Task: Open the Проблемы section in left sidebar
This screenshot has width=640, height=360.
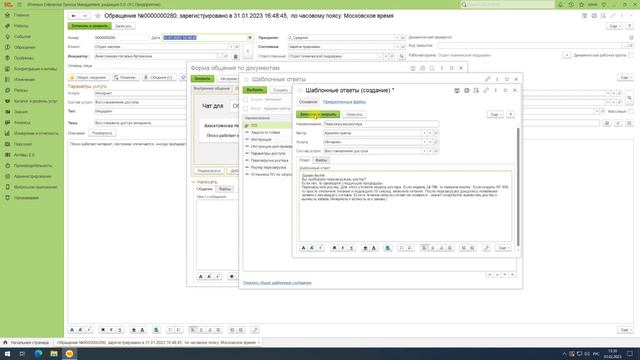Action: click(24, 58)
